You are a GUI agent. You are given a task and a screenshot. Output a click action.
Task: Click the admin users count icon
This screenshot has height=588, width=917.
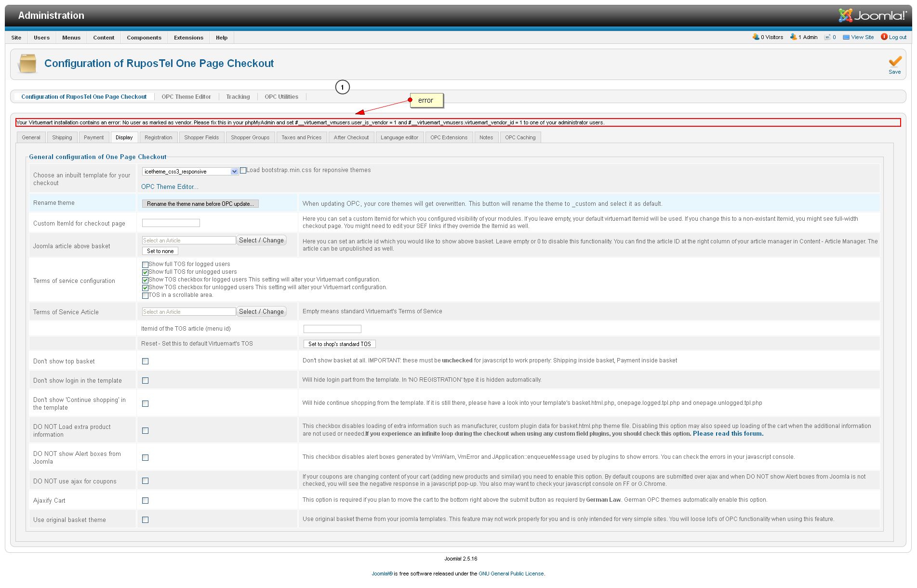click(793, 37)
